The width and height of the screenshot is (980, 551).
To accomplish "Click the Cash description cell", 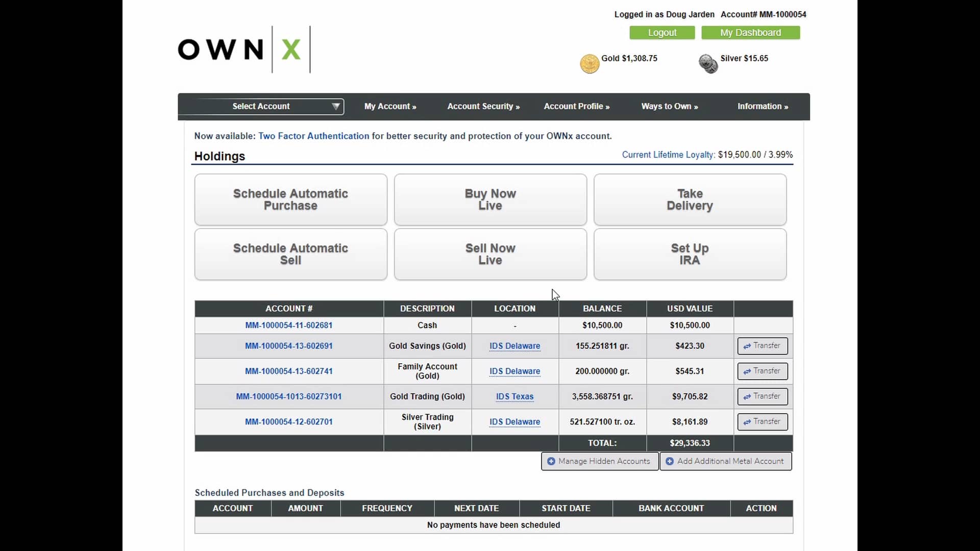I will (x=427, y=325).
